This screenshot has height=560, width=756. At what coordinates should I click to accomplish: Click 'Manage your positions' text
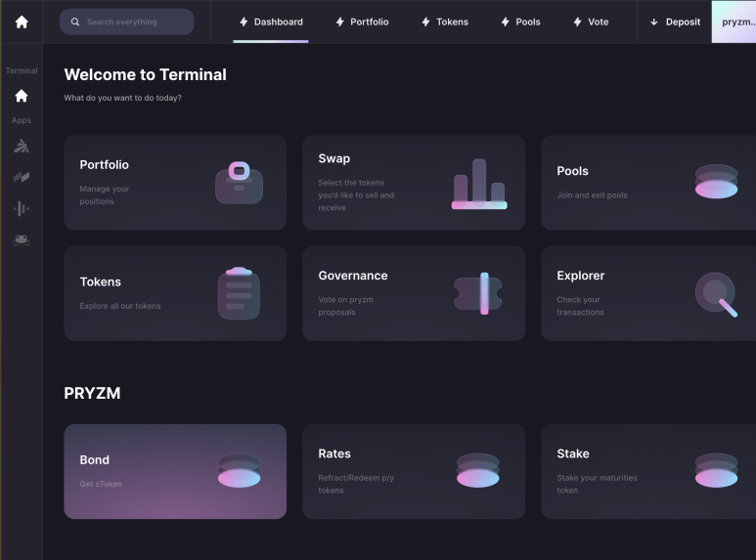point(104,195)
